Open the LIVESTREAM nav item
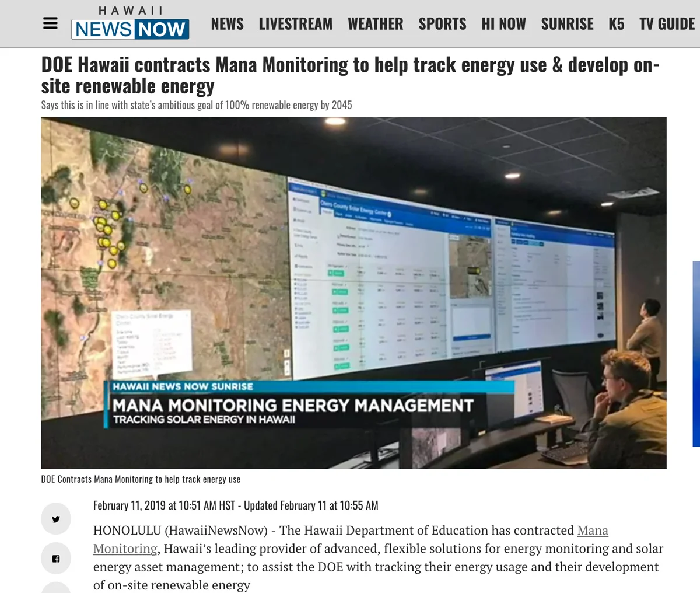The image size is (700, 593). point(296,24)
